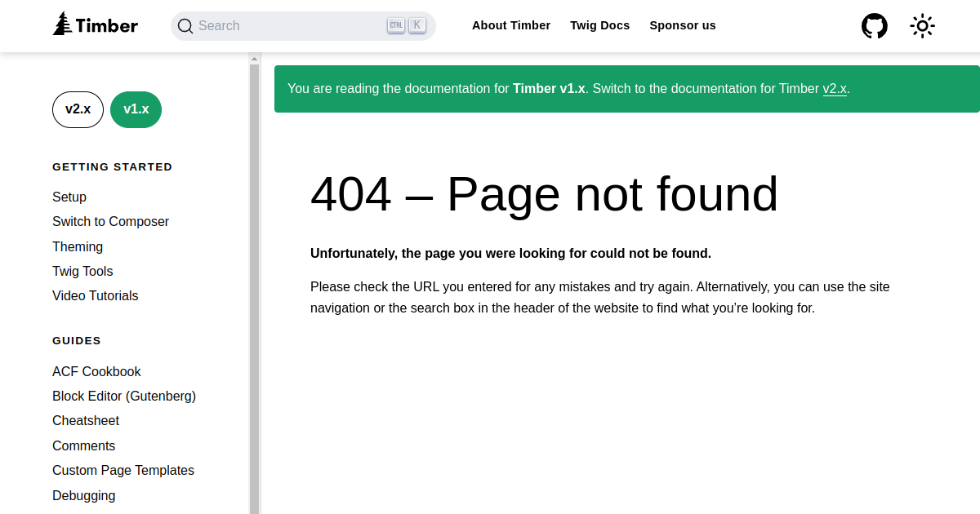Switch to v2.x documentation pill
The width and height of the screenshot is (980, 514).
[x=78, y=109]
